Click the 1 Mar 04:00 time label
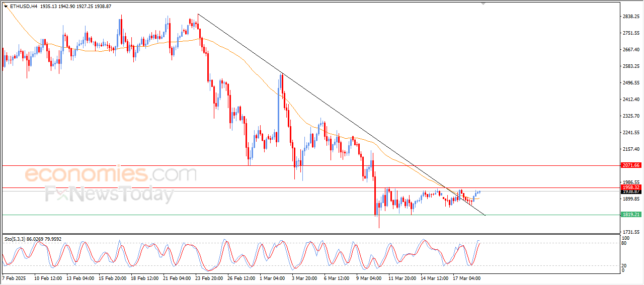The height and width of the screenshot is (285, 644). pos(272,277)
